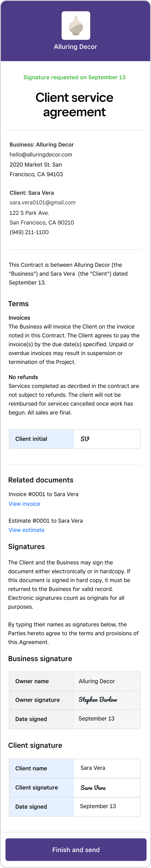Screen dimensions: 151x868
Task: Click the Owner signature Stephen Barlow field
Action: [107, 700]
